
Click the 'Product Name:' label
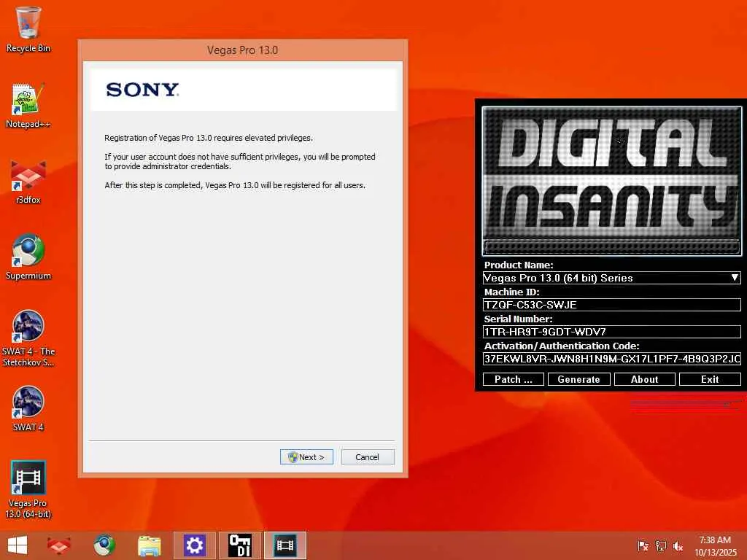[x=519, y=265]
